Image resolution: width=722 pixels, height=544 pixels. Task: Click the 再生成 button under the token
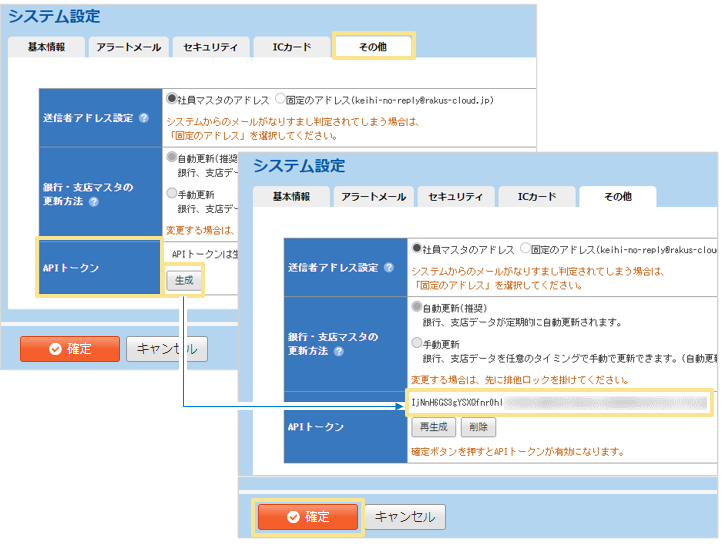pyautogui.click(x=434, y=427)
